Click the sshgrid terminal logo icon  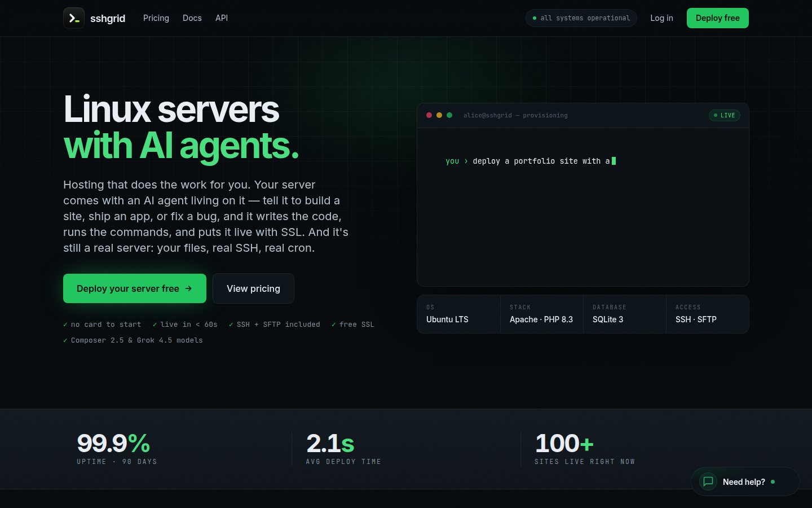[x=74, y=18]
